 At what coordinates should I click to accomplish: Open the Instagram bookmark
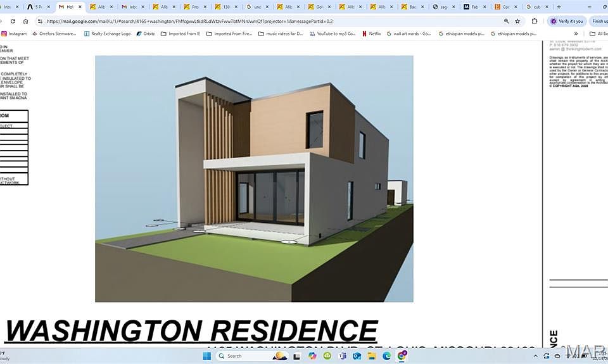tap(14, 34)
